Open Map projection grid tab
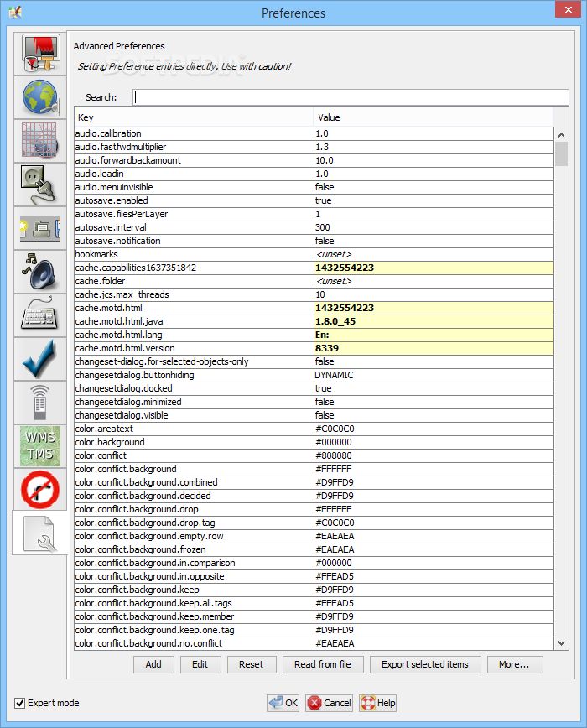This screenshot has width=587, height=728. pyautogui.click(x=40, y=141)
